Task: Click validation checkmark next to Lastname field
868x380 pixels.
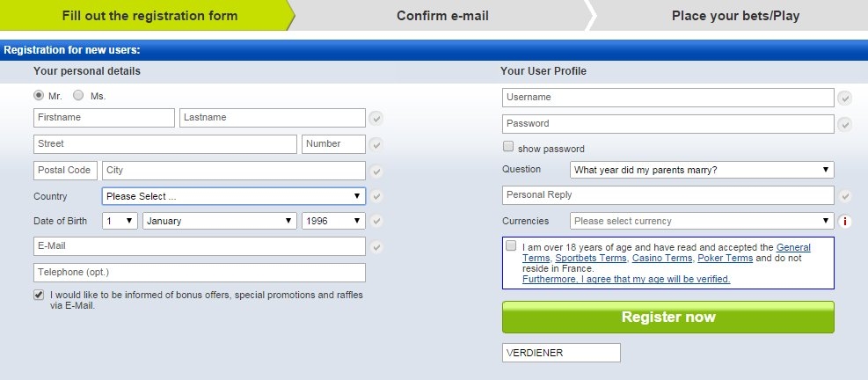Action: click(x=376, y=119)
